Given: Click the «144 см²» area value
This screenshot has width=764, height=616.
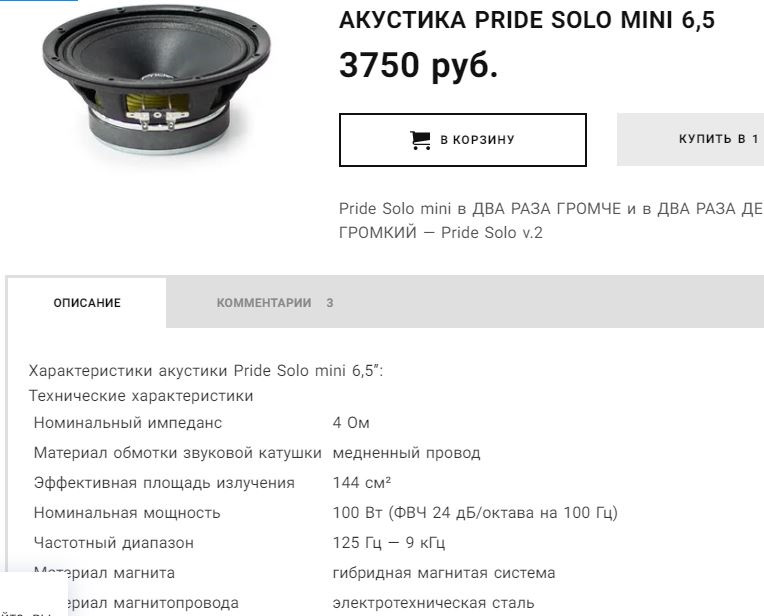Looking at the screenshot, I should point(362,483).
